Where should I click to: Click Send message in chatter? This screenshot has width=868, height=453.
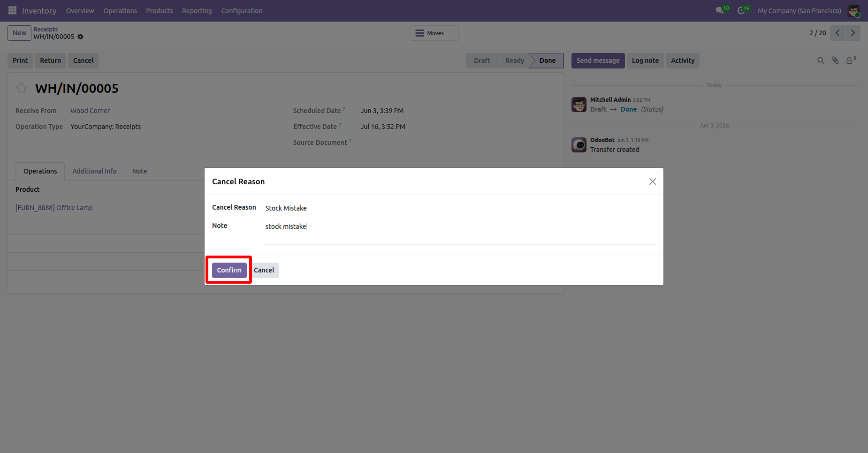click(x=598, y=60)
